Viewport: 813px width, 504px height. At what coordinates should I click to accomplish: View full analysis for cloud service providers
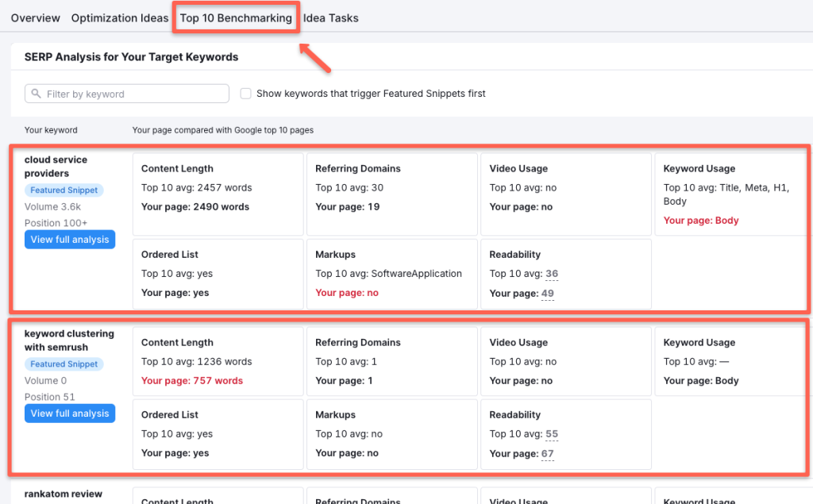(x=70, y=239)
